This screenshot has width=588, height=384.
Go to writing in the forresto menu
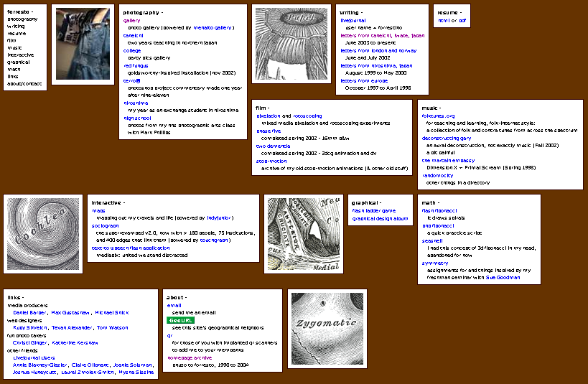[16, 27]
